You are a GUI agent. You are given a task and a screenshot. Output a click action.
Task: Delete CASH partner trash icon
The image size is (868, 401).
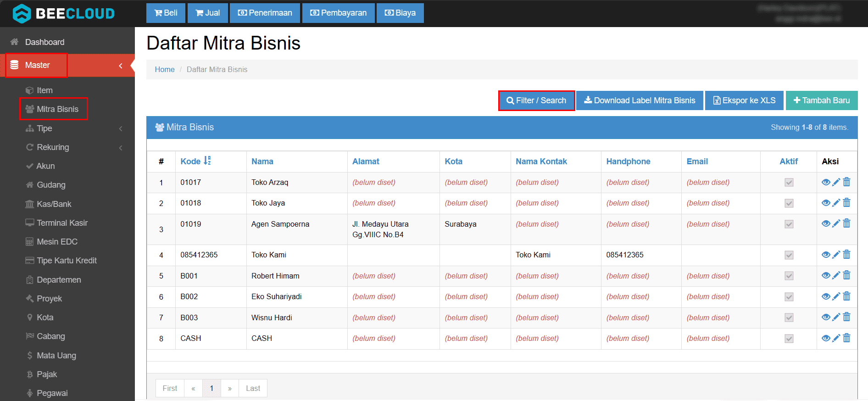pos(847,338)
